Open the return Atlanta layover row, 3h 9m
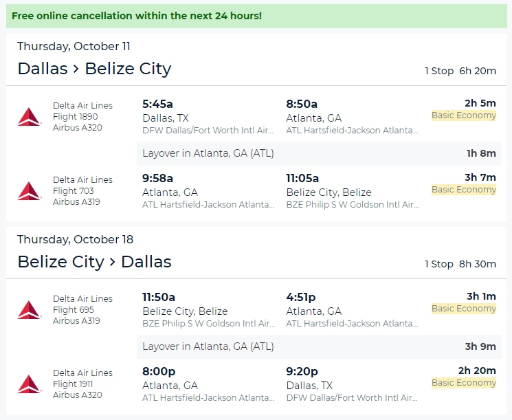The height and width of the screenshot is (420, 512). coord(319,346)
